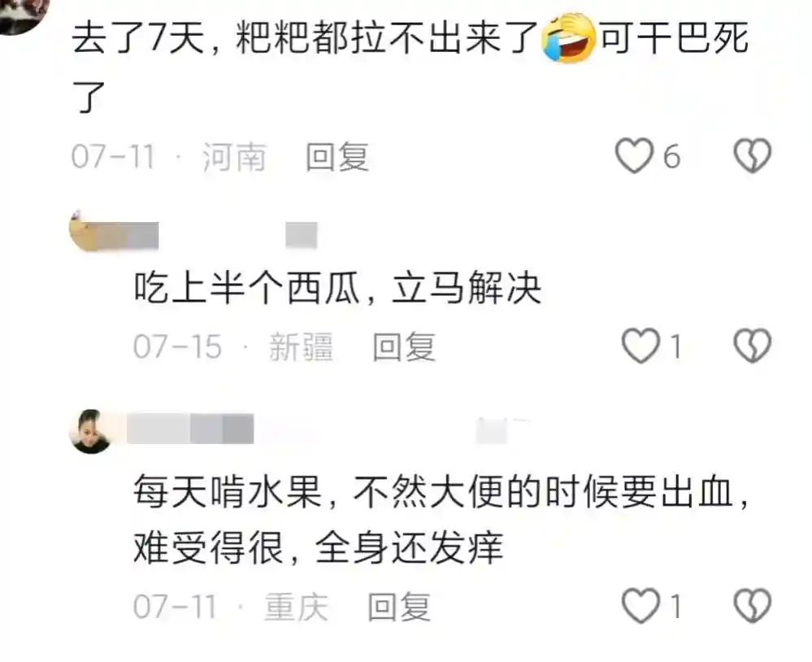This screenshot has height=662, width=812.
Task: Tap broken heart on 新疆 comment
Action: click(753, 346)
